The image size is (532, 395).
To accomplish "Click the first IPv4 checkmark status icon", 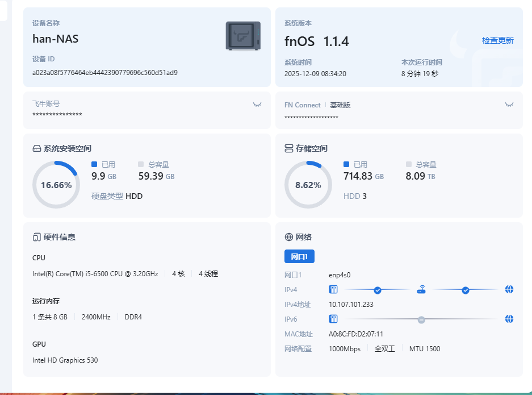I will [x=378, y=290].
